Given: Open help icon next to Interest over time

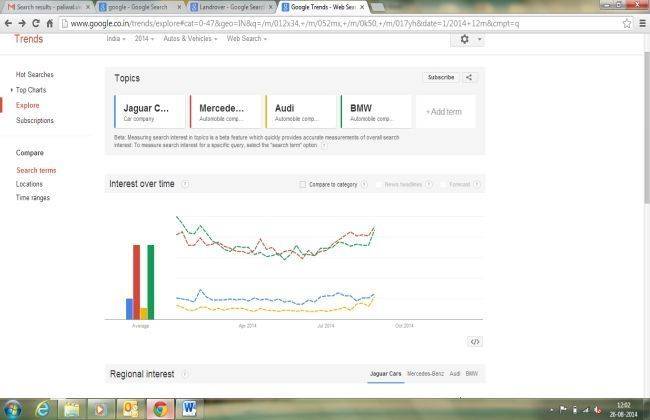Looking at the screenshot, I should point(186,184).
